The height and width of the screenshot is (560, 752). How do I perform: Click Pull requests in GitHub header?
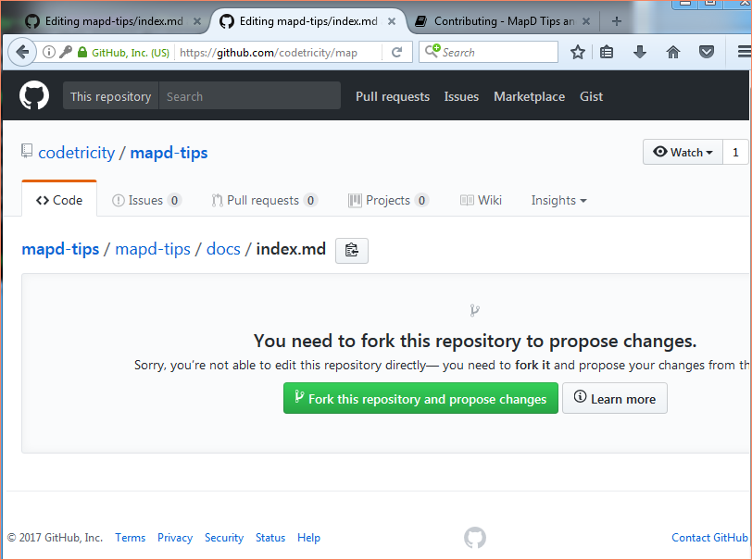tap(393, 96)
